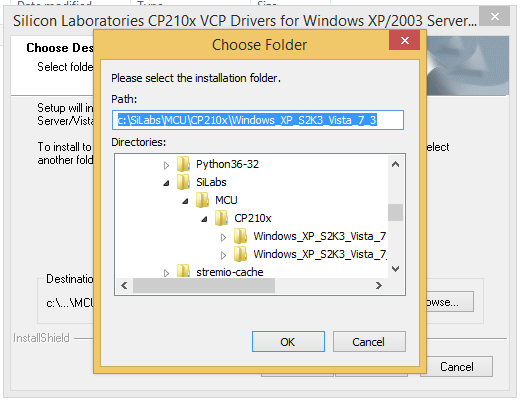Click the CP210x directory name
Screen dimensions: 524x401
pyautogui.click(x=253, y=218)
